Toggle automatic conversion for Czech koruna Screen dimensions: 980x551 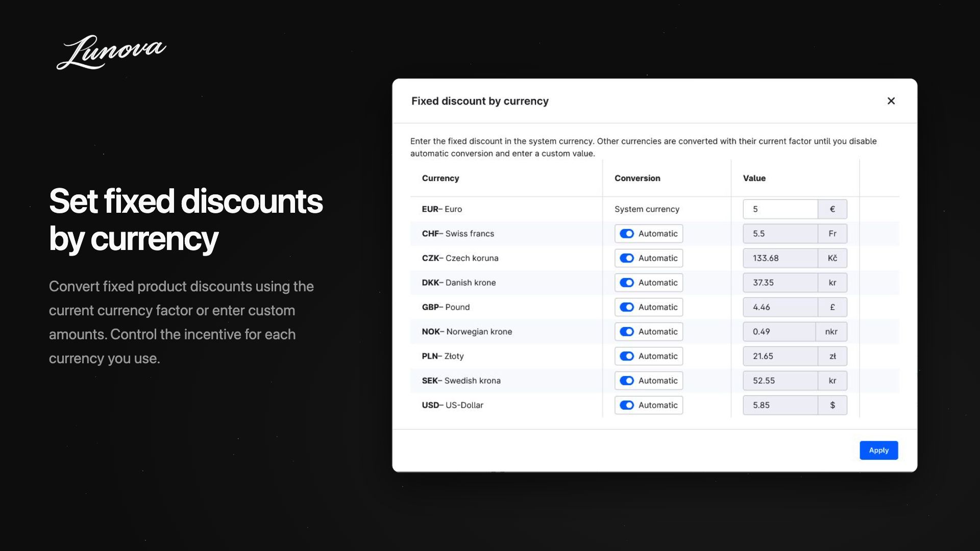click(627, 258)
